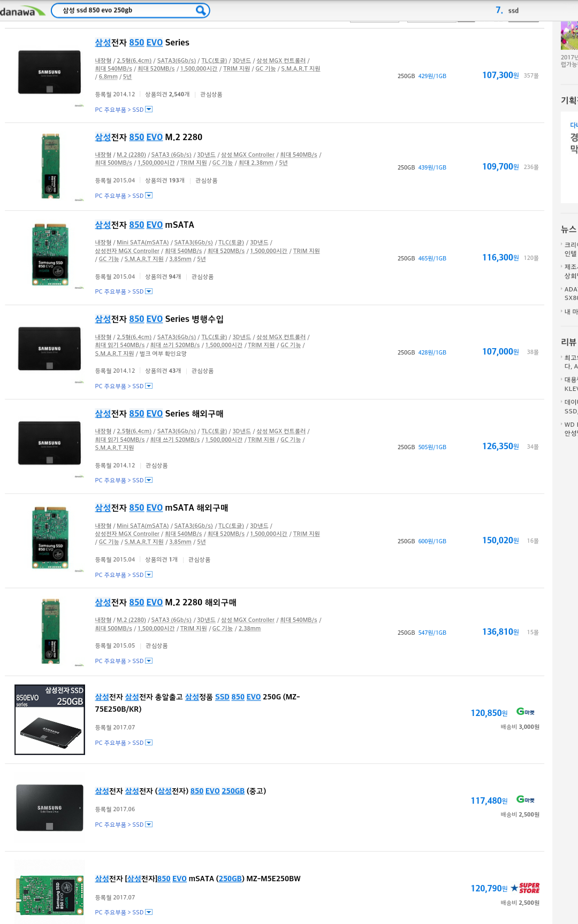
Task: Open 상품의견 2,540개 reviews
Action: point(168,94)
